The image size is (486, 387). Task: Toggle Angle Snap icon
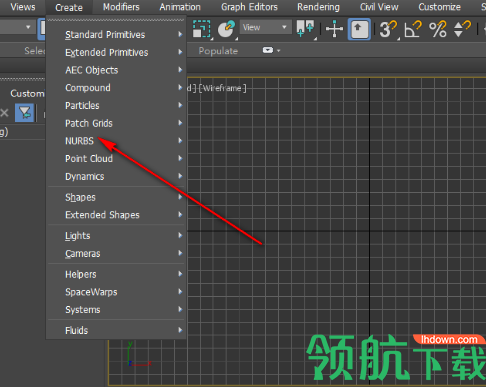[413, 29]
